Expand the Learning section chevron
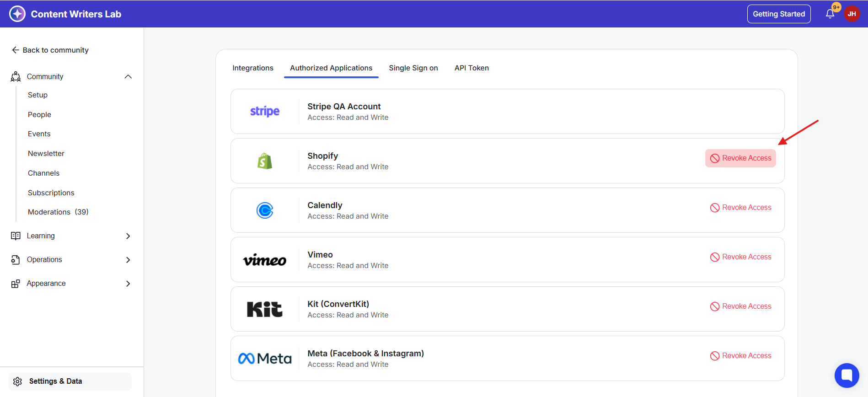The width and height of the screenshot is (868, 397). pos(128,236)
